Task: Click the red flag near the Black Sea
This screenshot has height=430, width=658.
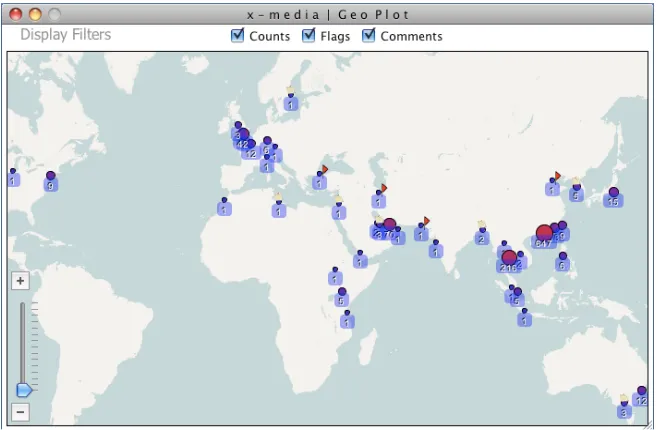Action: click(x=324, y=169)
